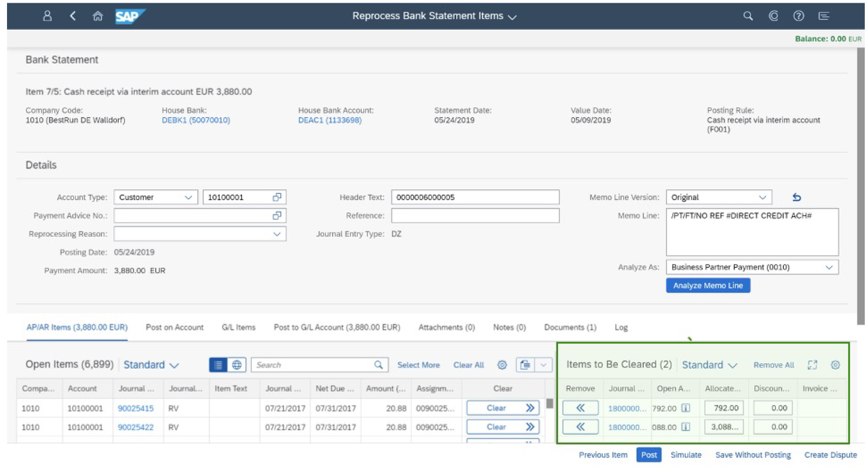Viewport: 868px width, 470px height.
Task: Open the Account Type Customer dropdown
Action: (x=188, y=197)
